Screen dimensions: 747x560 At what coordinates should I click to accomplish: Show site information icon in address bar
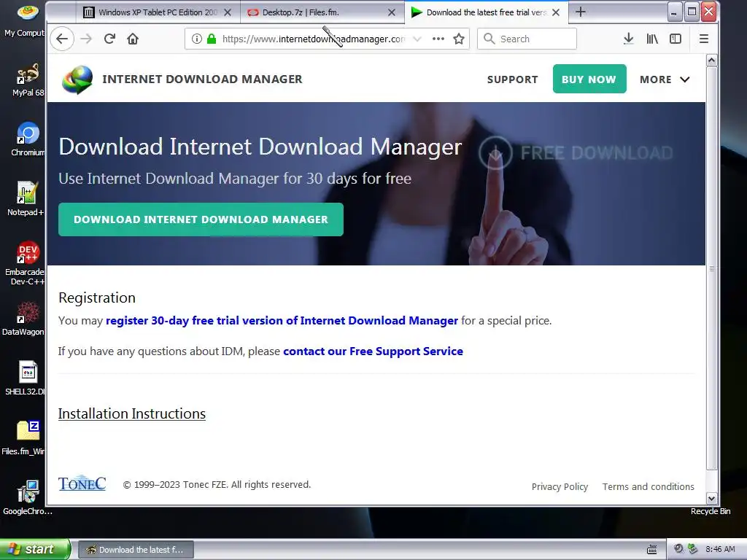(197, 39)
